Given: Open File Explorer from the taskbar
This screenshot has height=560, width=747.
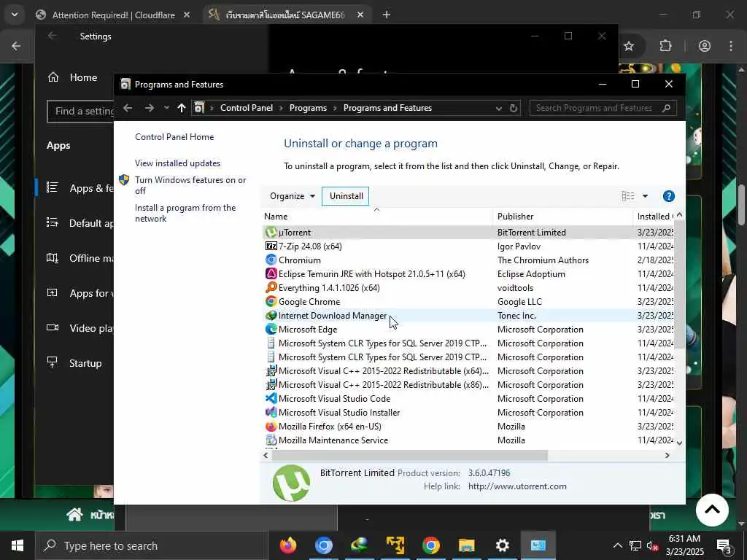Looking at the screenshot, I should [466, 545].
